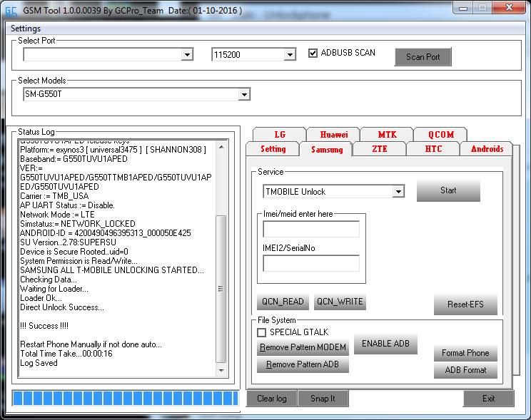Click the QCN_READ button
The height and width of the screenshot is (420, 531).
pyautogui.click(x=283, y=302)
